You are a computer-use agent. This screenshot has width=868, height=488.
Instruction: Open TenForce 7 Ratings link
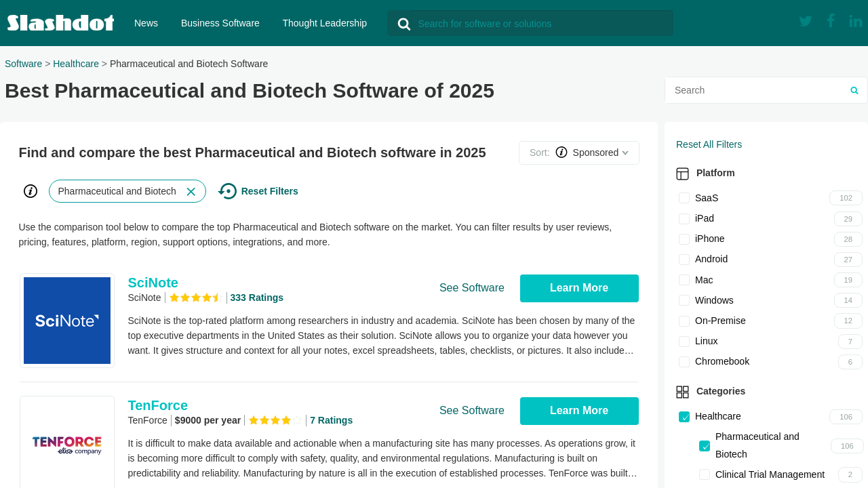coord(332,420)
